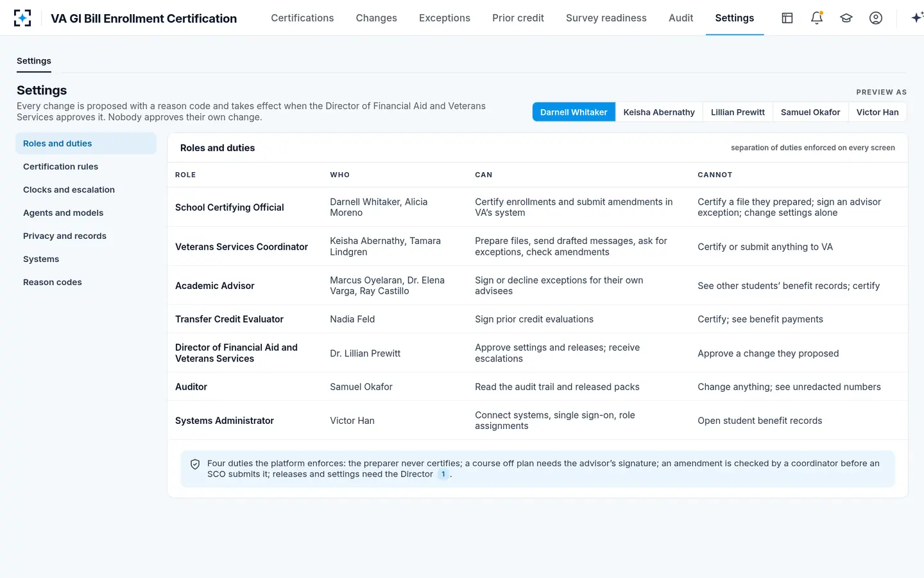View the Survey readiness tab
Screen dimensions: 924x578
606,18
